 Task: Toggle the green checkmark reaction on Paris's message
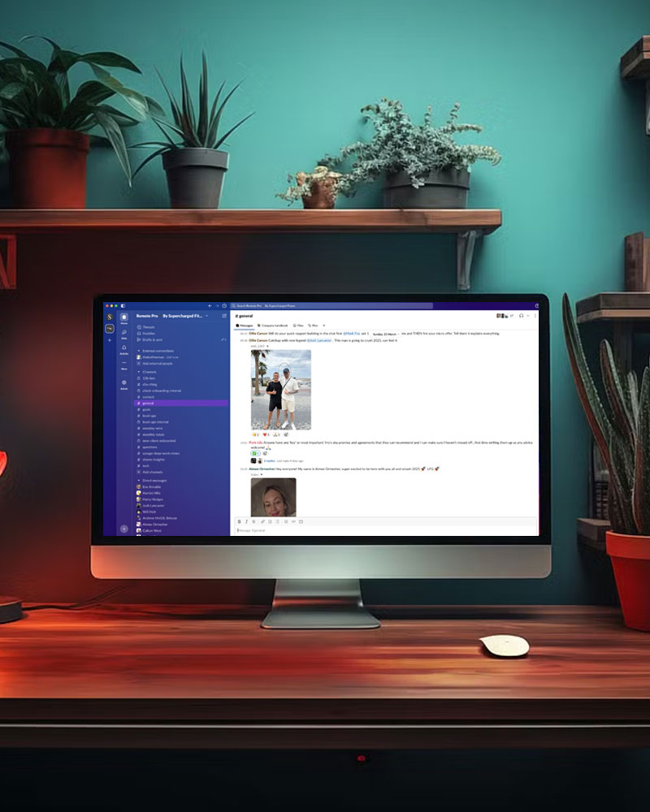pyautogui.click(x=255, y=453)
